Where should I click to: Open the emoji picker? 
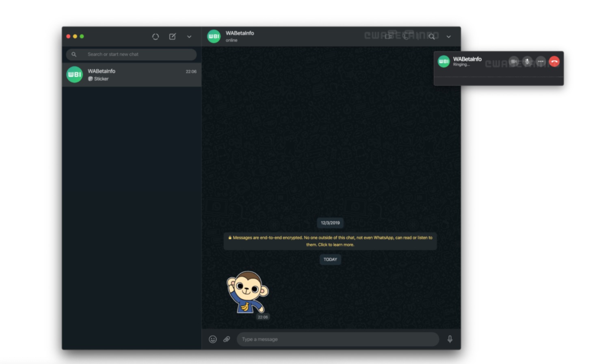click(x=212, y=339)
